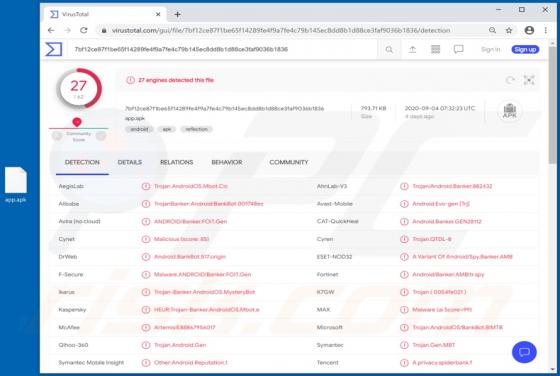Open the comments speech bubble icon
The image size is (560, 376).
click(x=459, y=49)
